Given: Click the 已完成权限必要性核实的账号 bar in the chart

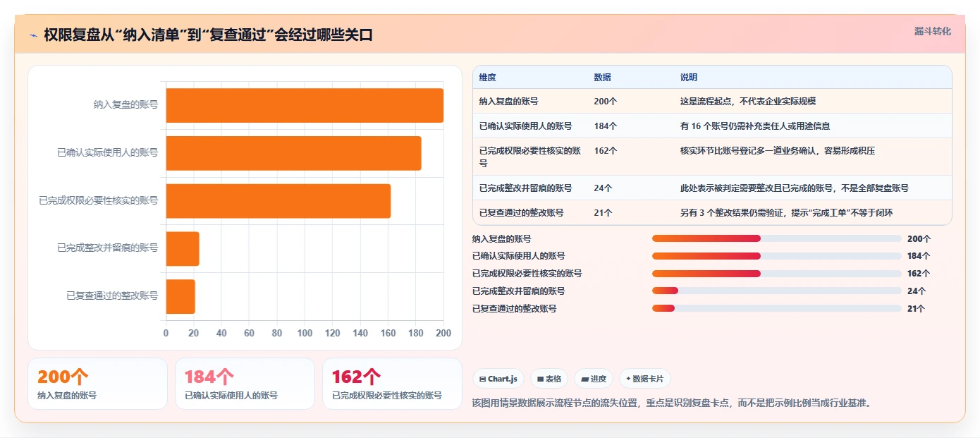Looking at the screenshot, I should [278, 201].
